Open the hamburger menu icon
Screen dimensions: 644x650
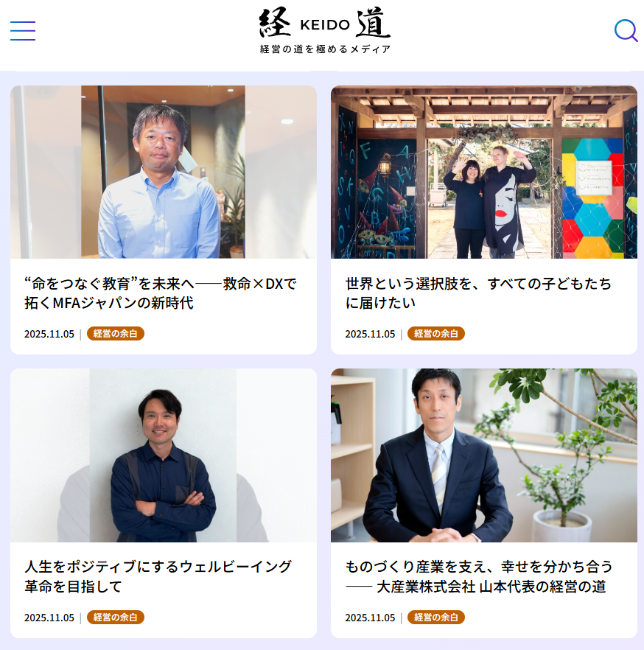[23, 31]
